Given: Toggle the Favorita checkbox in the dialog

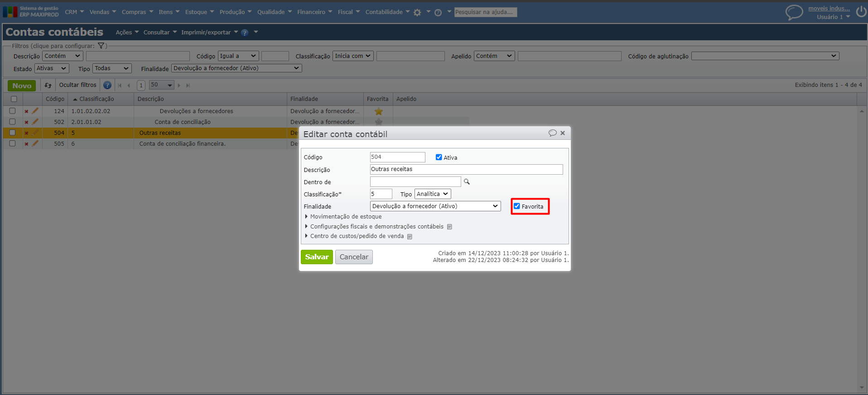Looking at the screenshot, I should click(517, 206).
